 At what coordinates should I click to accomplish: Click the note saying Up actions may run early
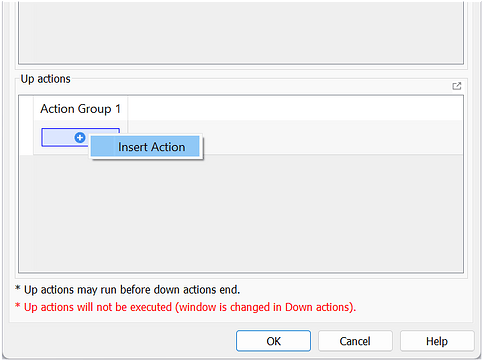[128, 290]
